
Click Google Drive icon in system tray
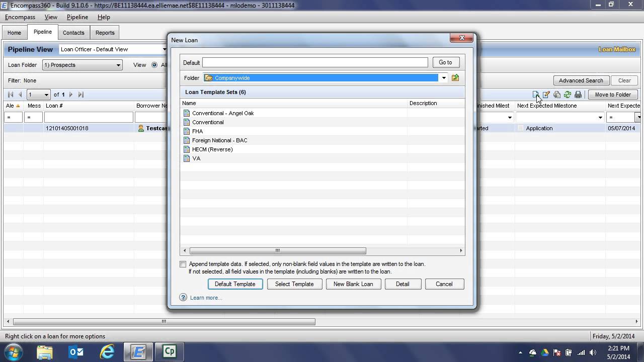[545, 352]
